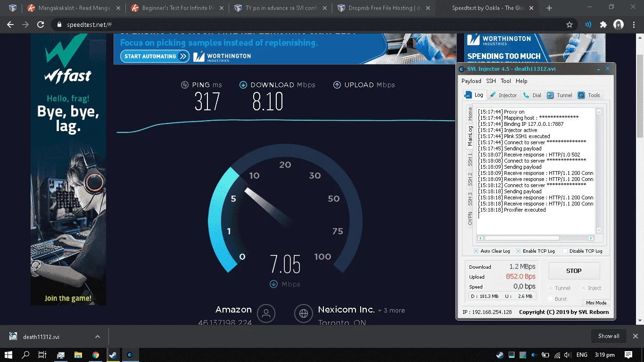Viewport: 644px width, 362px height.
Task: Open the Chrome three-dot menu
Action: pos(634,25)
